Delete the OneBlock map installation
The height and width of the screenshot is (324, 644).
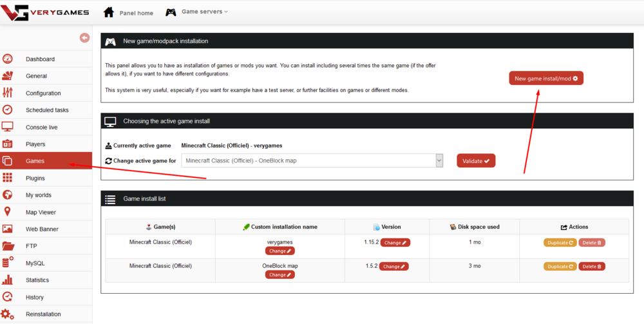pyautogui.click(x=591, y=266)
